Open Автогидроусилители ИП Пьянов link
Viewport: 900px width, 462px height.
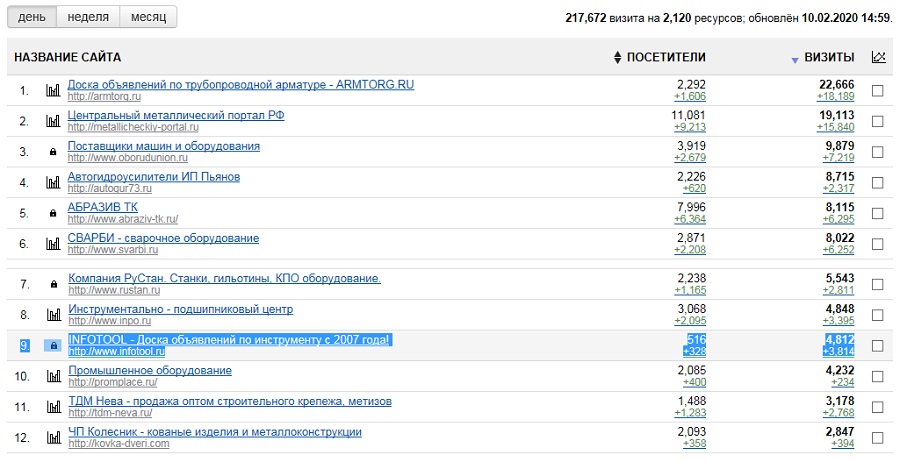(154, 176)
